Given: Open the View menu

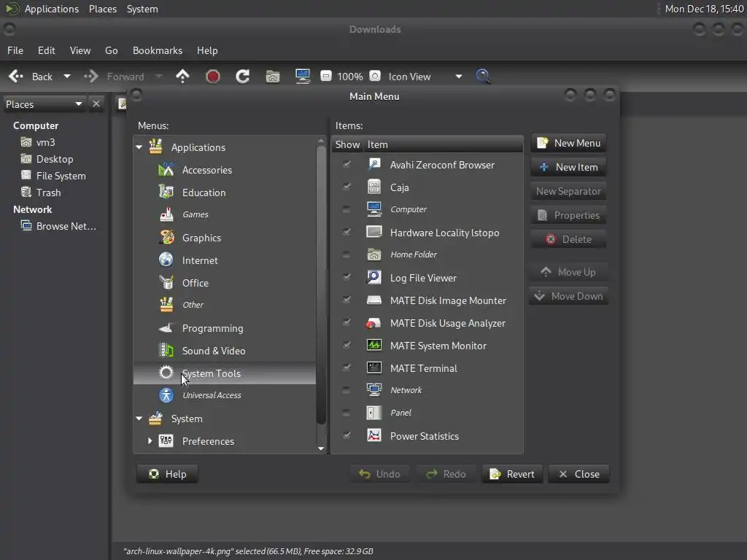Looking at the screenshot, I should coord(80,50).
